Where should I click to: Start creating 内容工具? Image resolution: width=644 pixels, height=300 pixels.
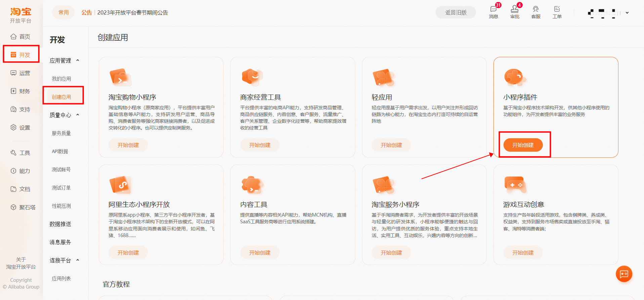pyautogui.click(x=259, y=253)
